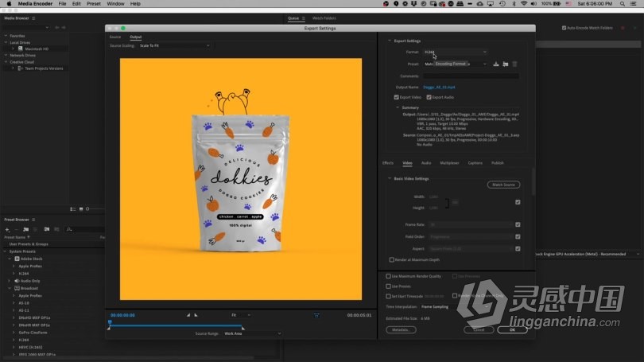Uncheck the Frame Rate match source checkbox
Viewport: 644px width, 362px height.
pos(518,225)
